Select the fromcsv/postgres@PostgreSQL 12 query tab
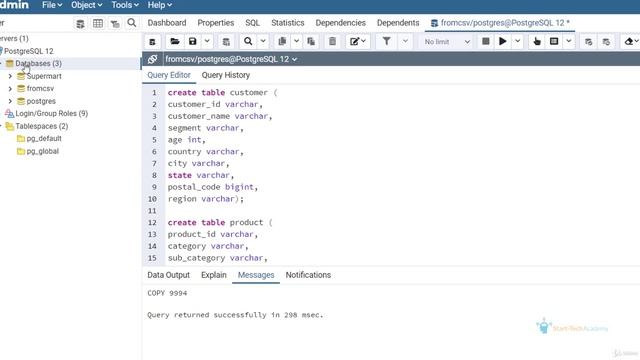Viewport: 640px width, 360px height. pos(500,23)
